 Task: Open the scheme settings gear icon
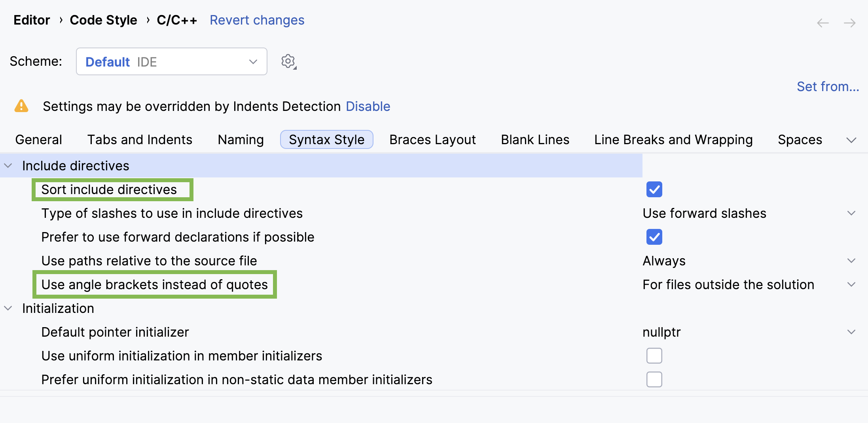288,61
